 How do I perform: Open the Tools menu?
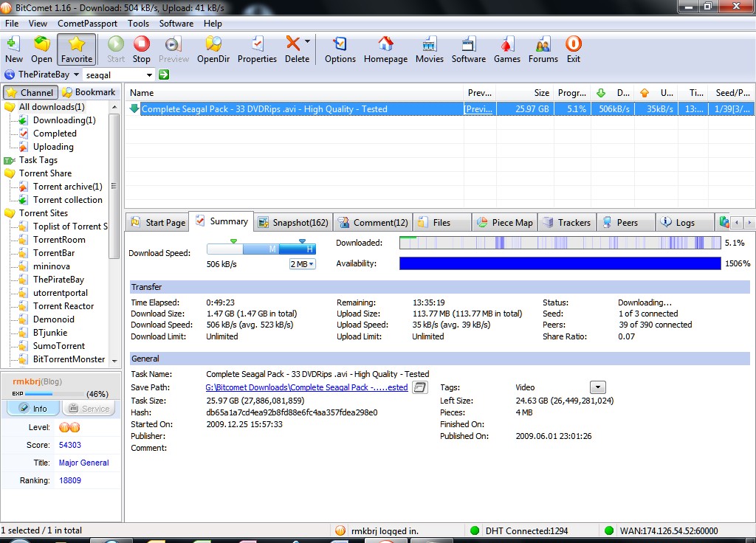pyautogui.click(x=138, y=23)
